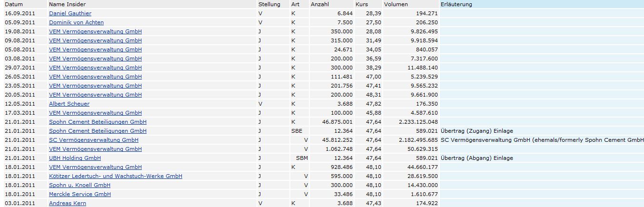Image resolution: width=644 pixels, height=207 pixels.
Task: Select the Volumen column header
Action: (396, 4)
